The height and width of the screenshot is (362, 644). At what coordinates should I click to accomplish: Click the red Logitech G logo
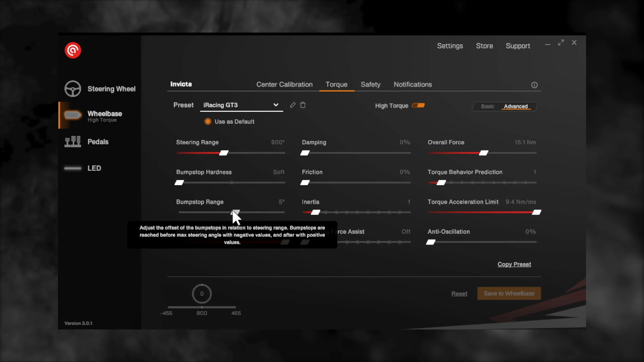tap(73, 50)
